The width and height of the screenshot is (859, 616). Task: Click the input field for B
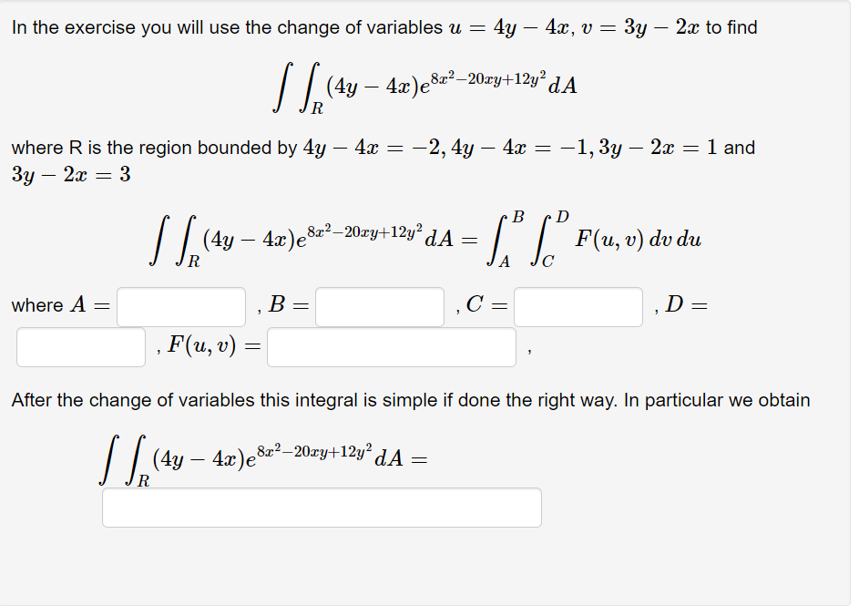point(378,307)
